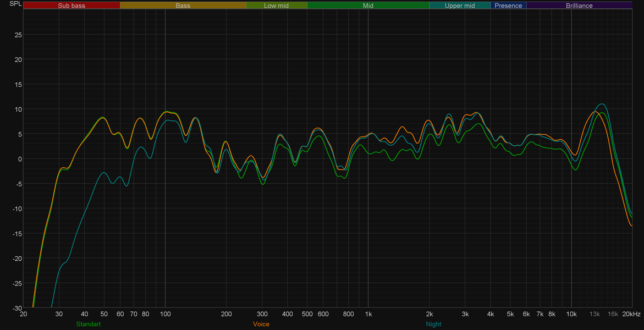Viewport: 644px width, 330px height.
Task: Click the 1k frequency axis label
Action: [x=368, y=314]
